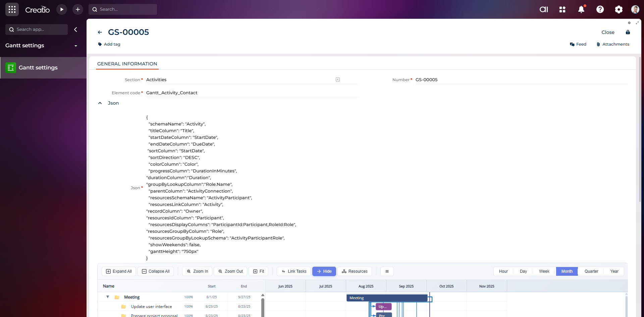The width and height of the screenshot is (644, 317).
Task: Open the Attachments link
Action: (613, 44)
